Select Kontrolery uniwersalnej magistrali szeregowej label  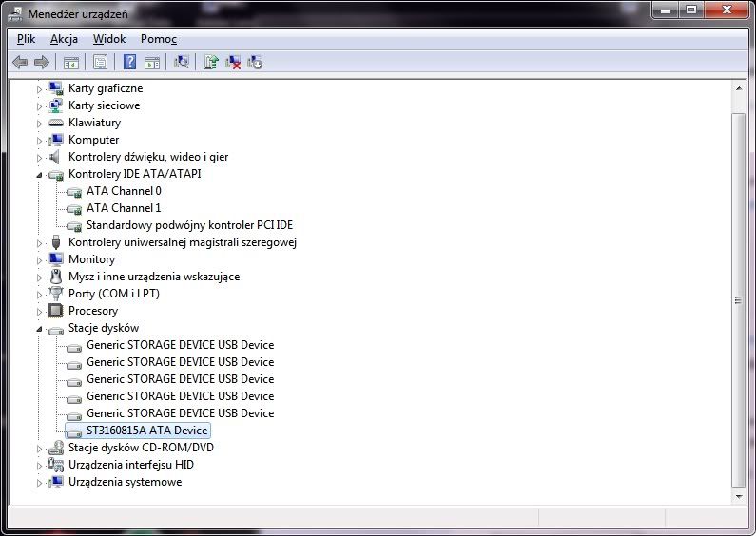(183, 242)
